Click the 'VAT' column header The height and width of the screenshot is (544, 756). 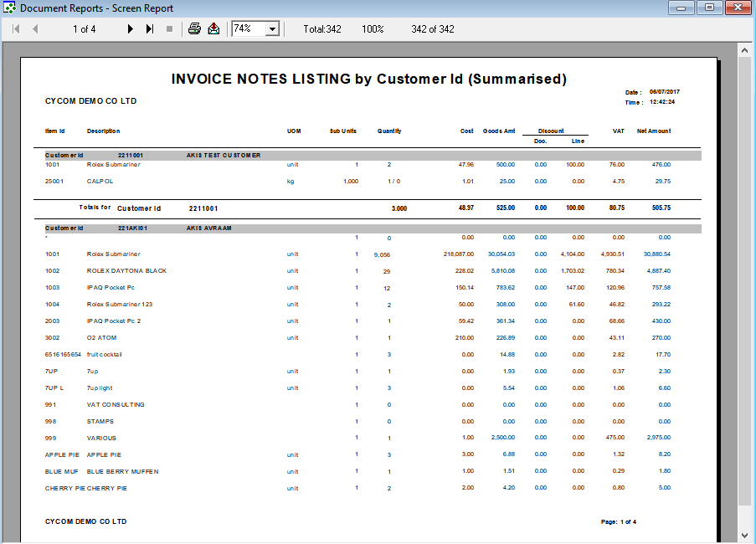coord(619,131)
